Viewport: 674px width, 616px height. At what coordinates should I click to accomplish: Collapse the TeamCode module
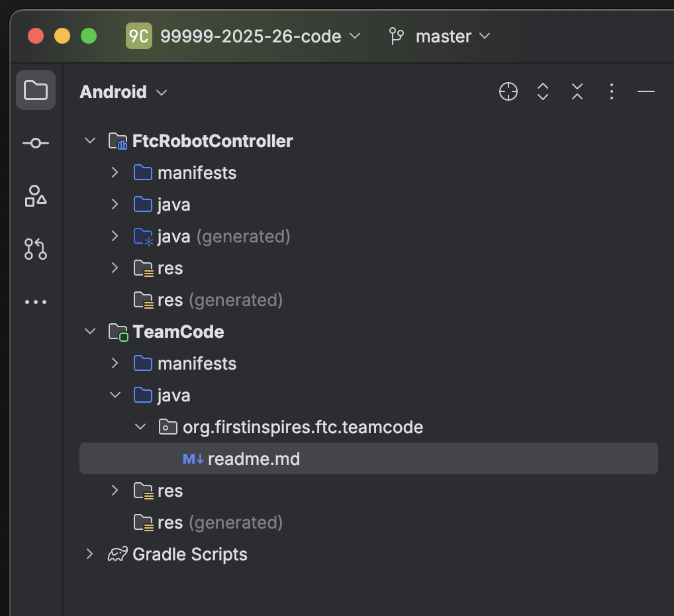[90, 332]
